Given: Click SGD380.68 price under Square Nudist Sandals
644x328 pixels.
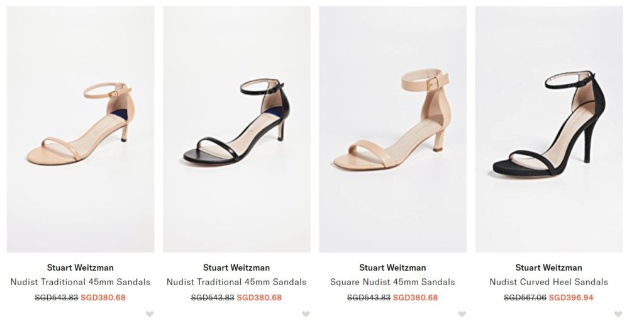Looking at the screenshot, I should coord(415,298).
